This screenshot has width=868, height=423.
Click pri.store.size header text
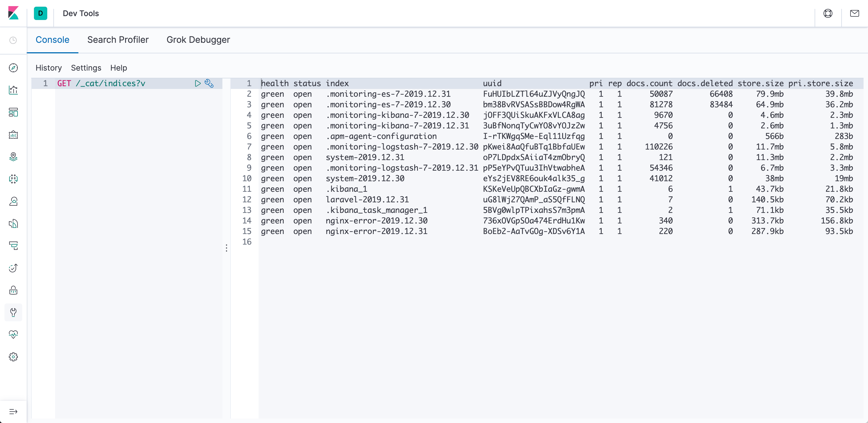pos(820,83)
